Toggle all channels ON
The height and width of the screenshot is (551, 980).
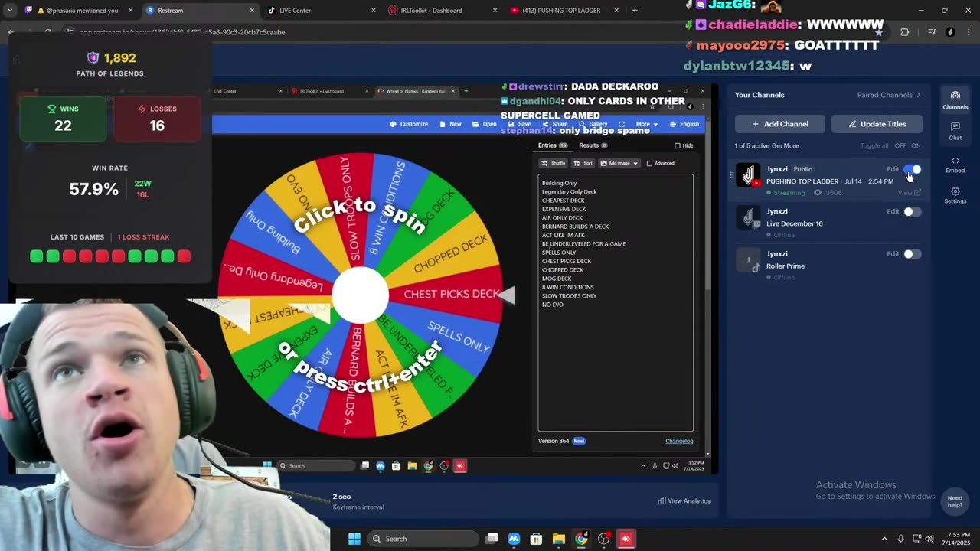coord(916,146)
